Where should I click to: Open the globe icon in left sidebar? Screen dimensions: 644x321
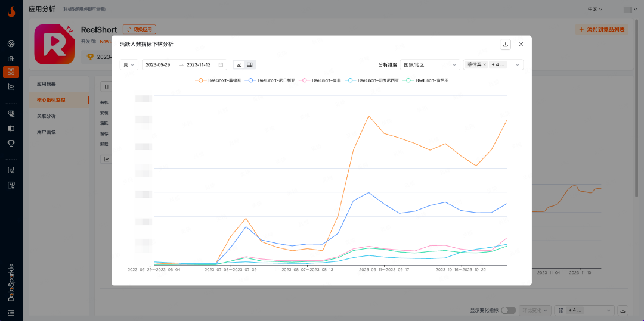[11, 44]
